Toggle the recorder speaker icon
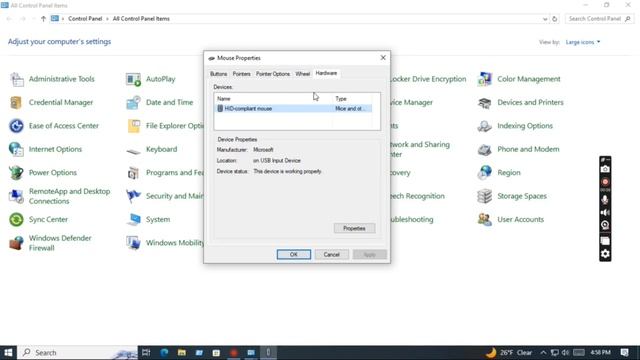Screen dimensions: 640x360 click(605, 213)
